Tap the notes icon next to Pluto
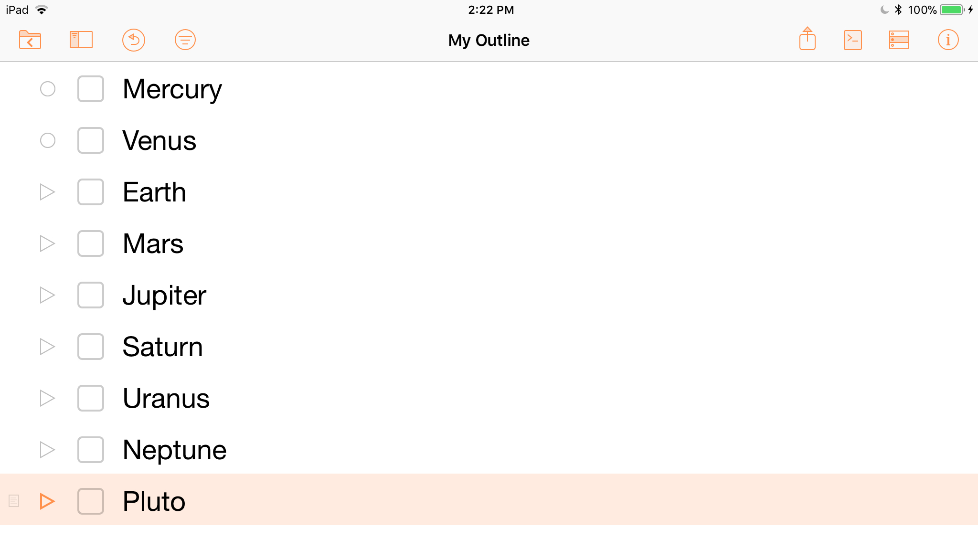 (x=13, y=501)
